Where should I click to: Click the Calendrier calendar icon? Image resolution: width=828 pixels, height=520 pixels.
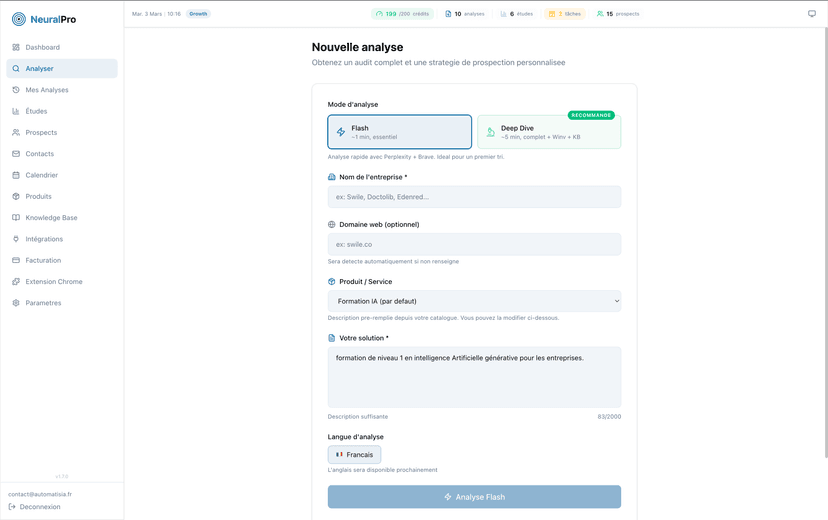16,175
